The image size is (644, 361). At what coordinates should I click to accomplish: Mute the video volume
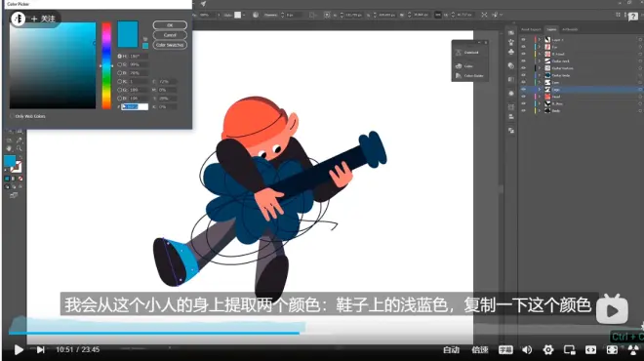[527, 349]
